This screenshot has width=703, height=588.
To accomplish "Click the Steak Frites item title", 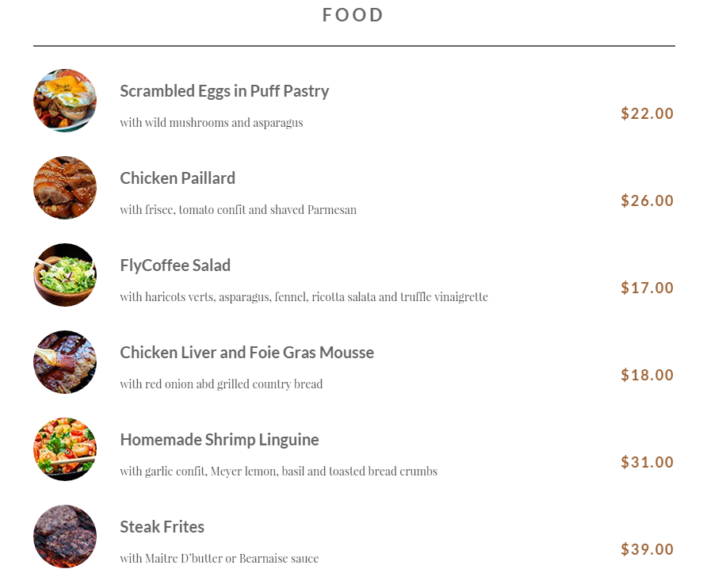I will 162,527.
